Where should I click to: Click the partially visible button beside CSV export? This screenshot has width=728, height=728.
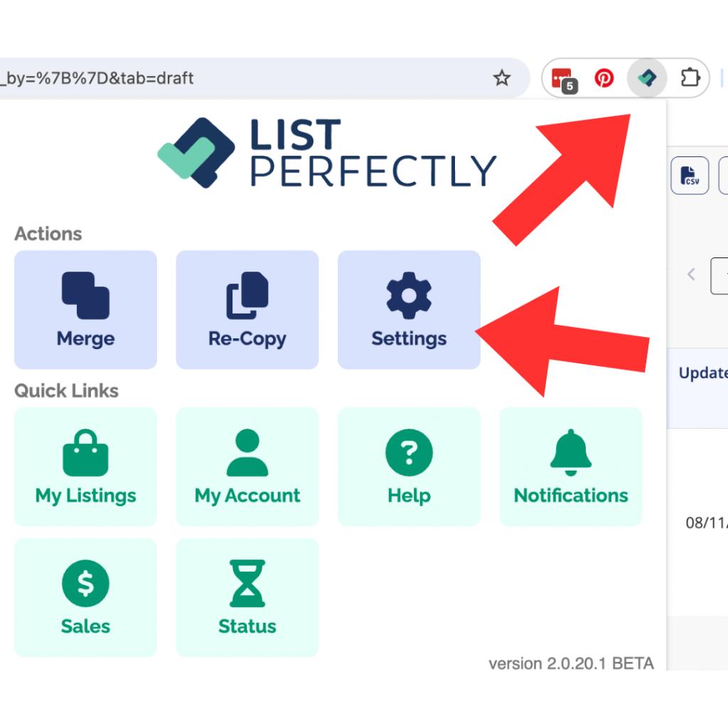click(724, 176)
